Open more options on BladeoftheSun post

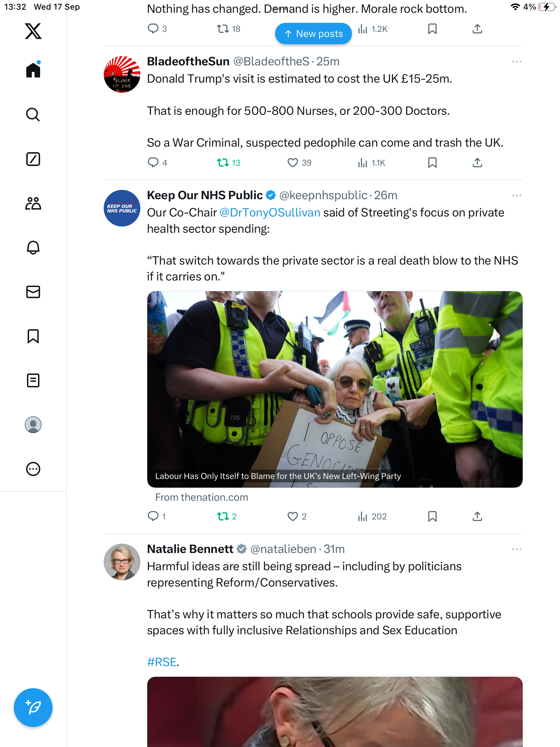point(516,62)
